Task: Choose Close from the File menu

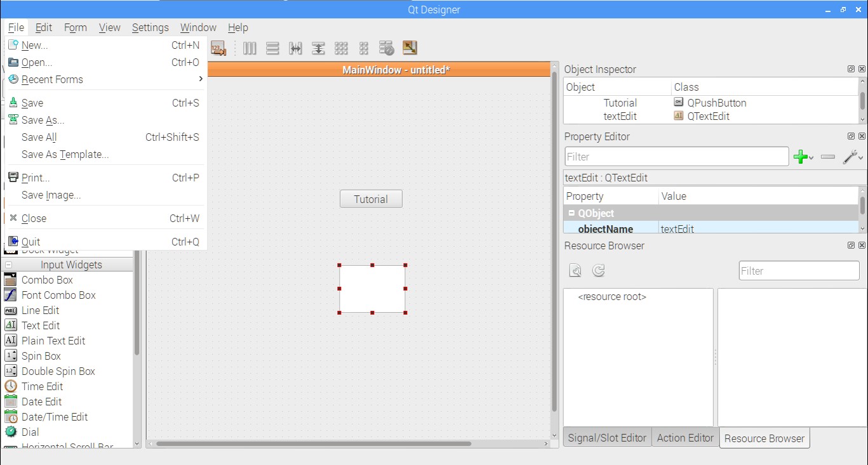Action: [x=105, y=218]
